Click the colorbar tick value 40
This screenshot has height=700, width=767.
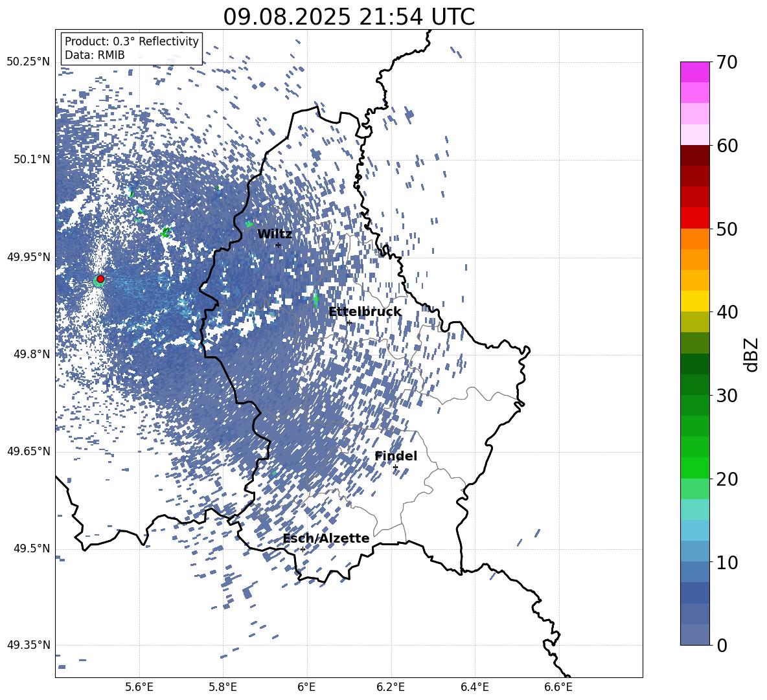(x=727, y=312)
